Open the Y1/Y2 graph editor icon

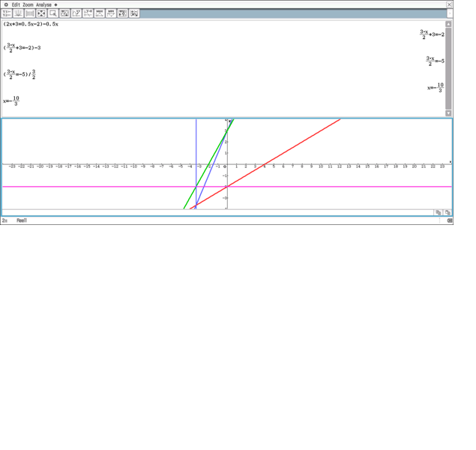[x=7, y=13]
